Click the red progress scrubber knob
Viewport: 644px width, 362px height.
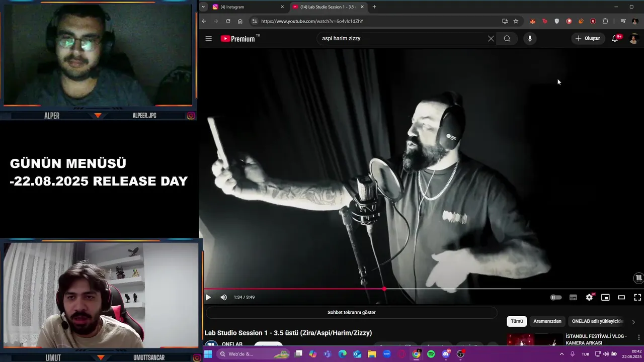pyautogui.click(x=384, y=289)
